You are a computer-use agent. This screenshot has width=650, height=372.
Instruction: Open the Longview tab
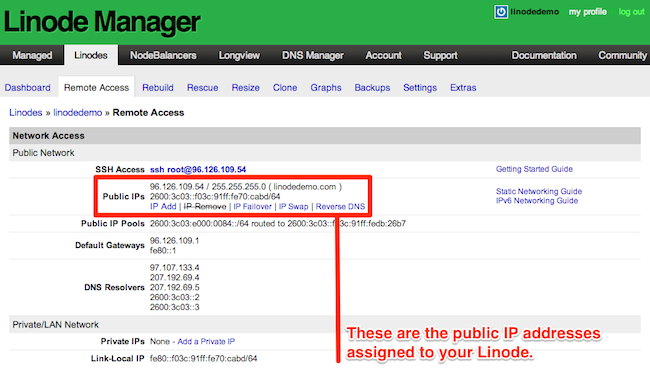tap(239, 55)
